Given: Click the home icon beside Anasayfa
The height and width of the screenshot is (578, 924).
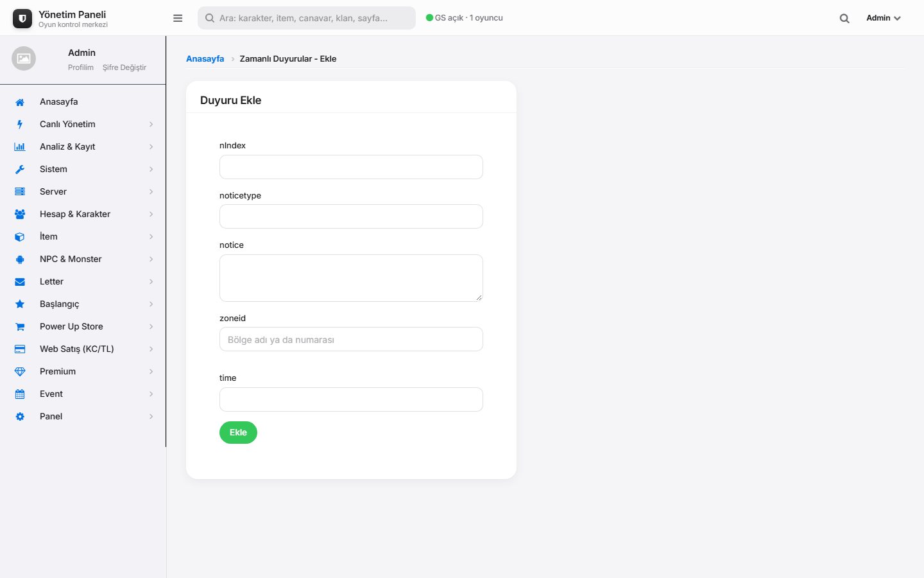Looking at the screenshot, I should click(x=20, y=102).
